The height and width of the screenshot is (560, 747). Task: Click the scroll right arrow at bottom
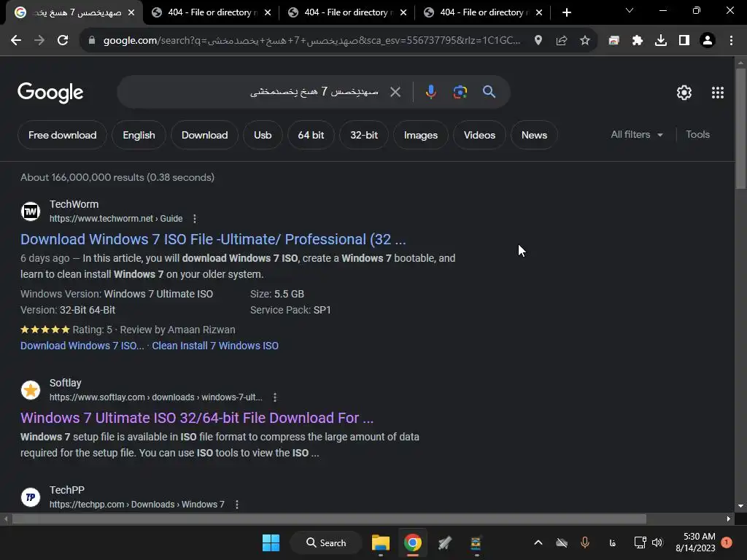click(729, 518)
